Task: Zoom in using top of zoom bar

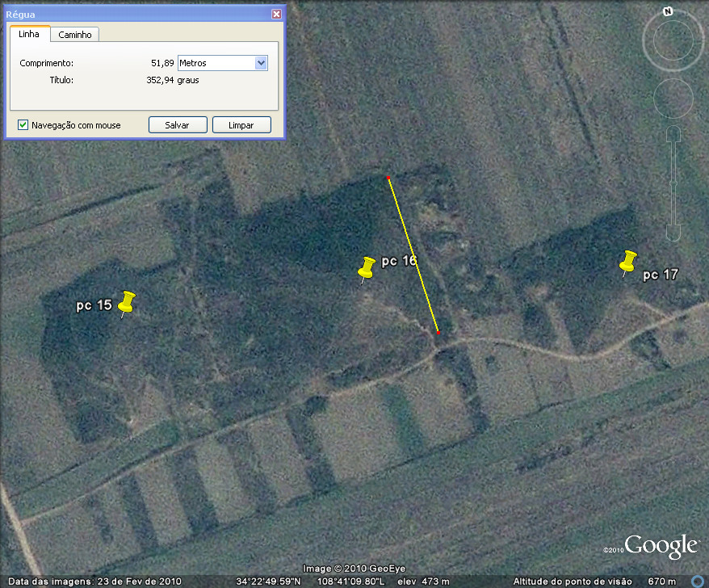Action: coord(673,133)
